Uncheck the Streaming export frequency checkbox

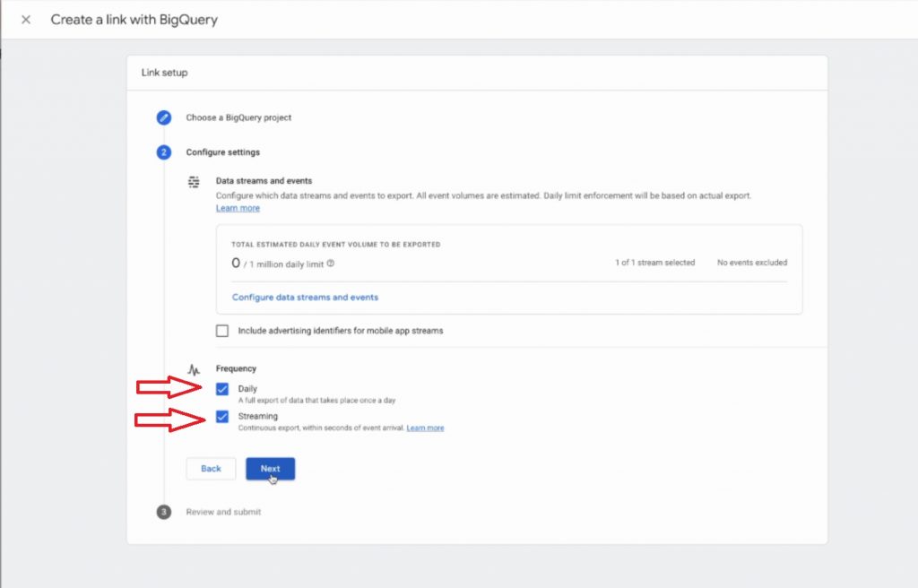click(x=222, y=417)
